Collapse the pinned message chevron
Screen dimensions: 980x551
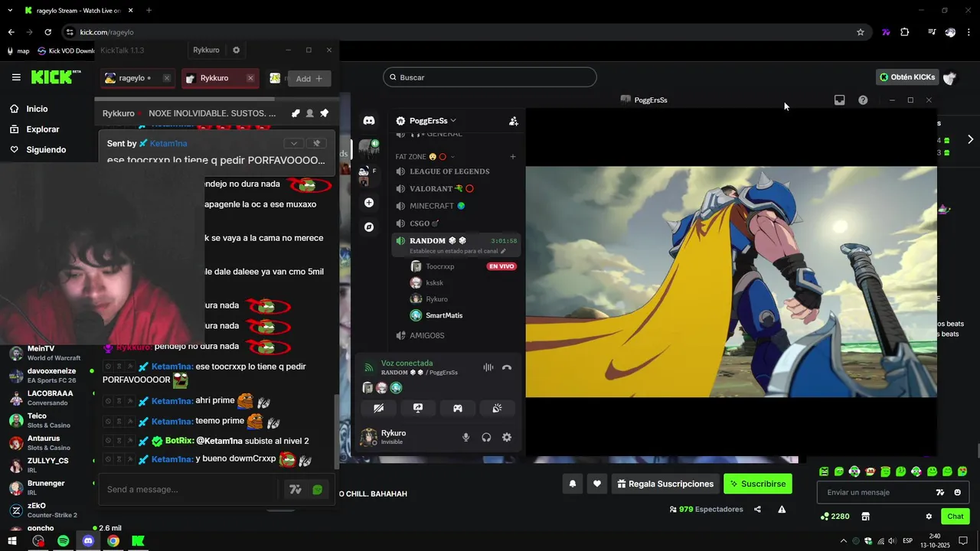pos(293,143)
